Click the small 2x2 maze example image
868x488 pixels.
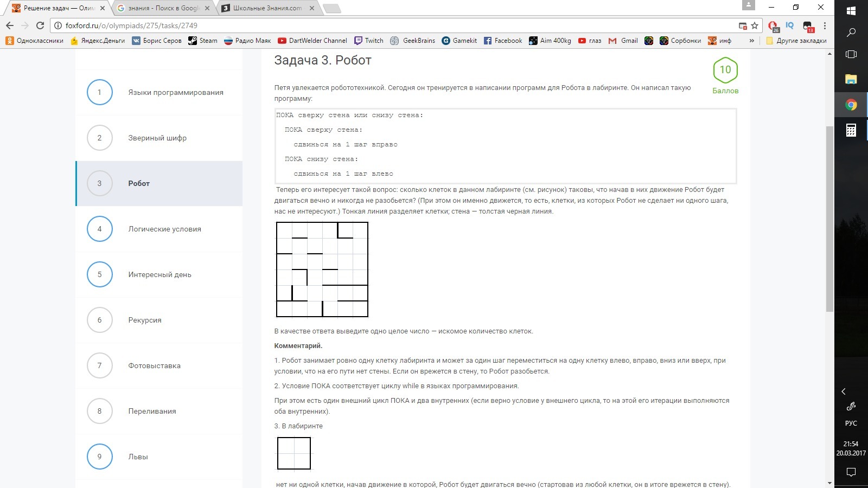click(x=294, y=453)
